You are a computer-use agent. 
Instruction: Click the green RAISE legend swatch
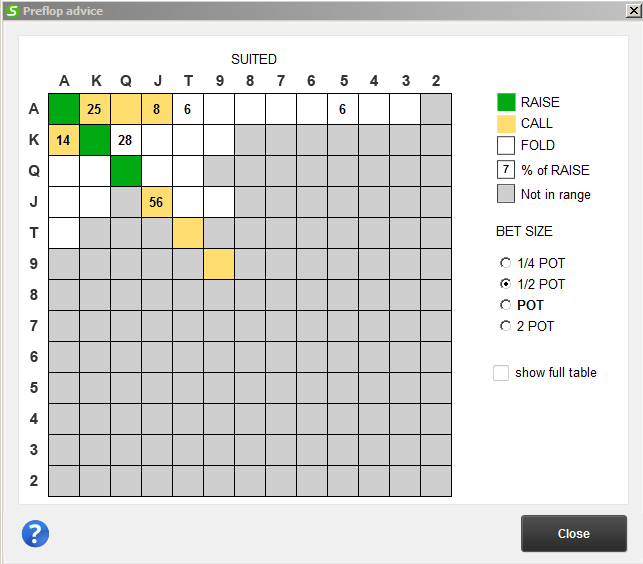pyautogui.click(x=506, y=102)
